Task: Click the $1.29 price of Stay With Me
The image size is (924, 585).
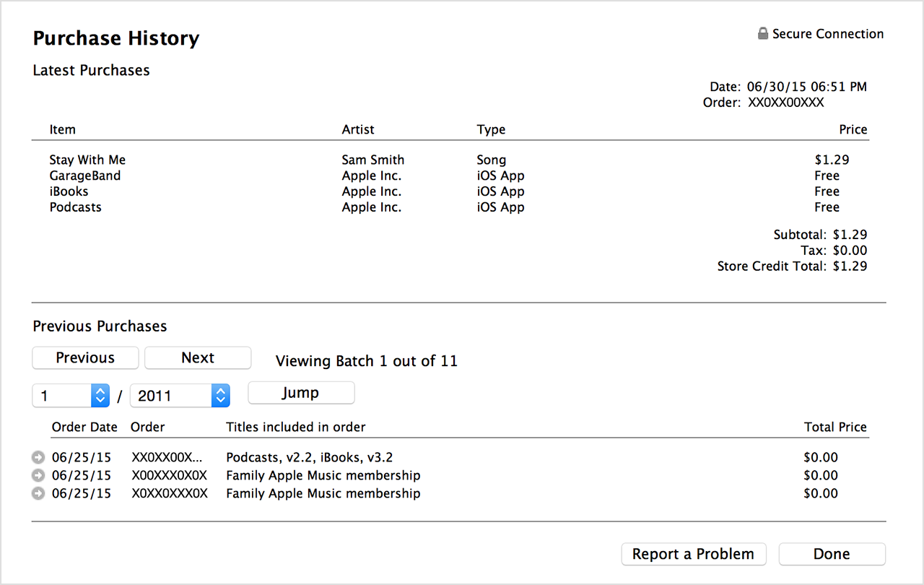Action: click(x=832, y=160)
